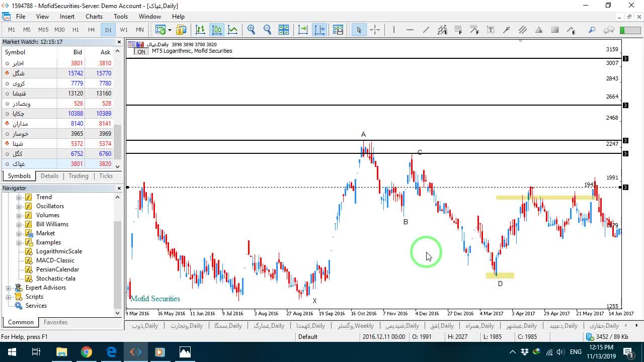The image size is (644, 362).
Task: Switch to the Details tab in Market Watch
Action: click(49, 176)
